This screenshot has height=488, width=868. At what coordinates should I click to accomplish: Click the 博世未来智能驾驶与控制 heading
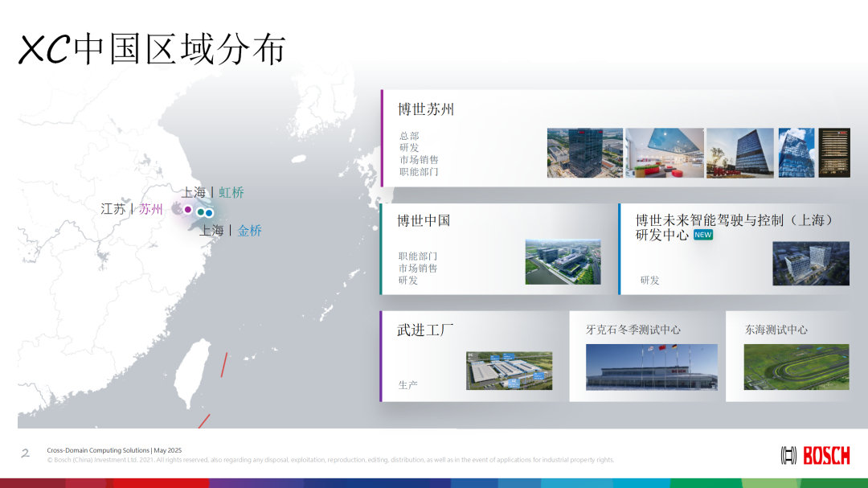coord(734,228)
